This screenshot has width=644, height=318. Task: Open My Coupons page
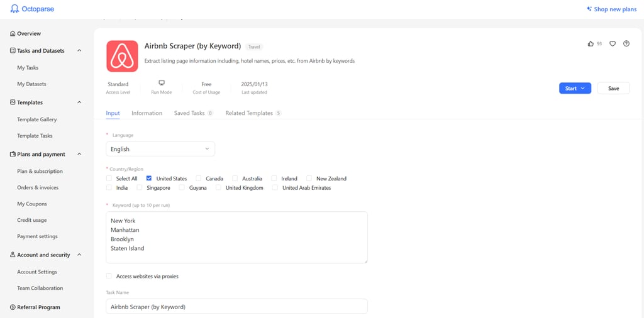(x=32, y=204)
